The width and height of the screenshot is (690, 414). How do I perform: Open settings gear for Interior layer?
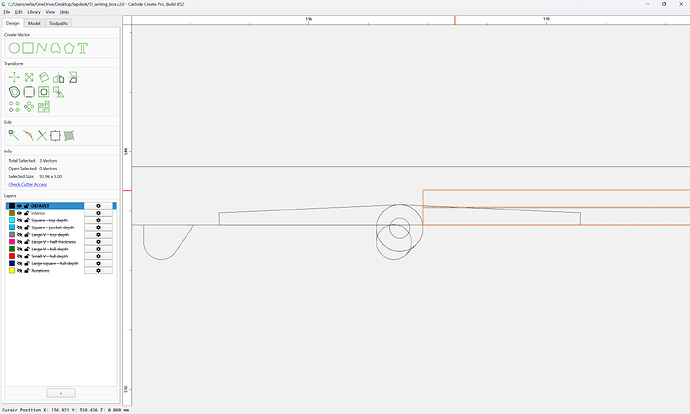click(x=98, y=213)
